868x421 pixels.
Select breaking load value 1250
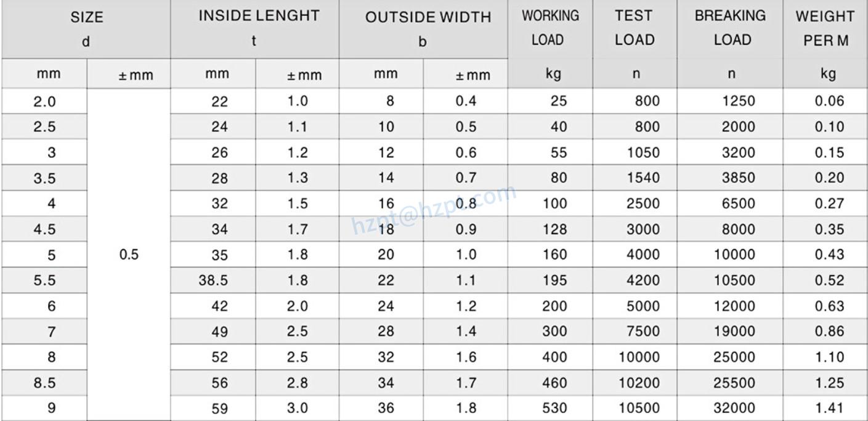coord(739,101)
